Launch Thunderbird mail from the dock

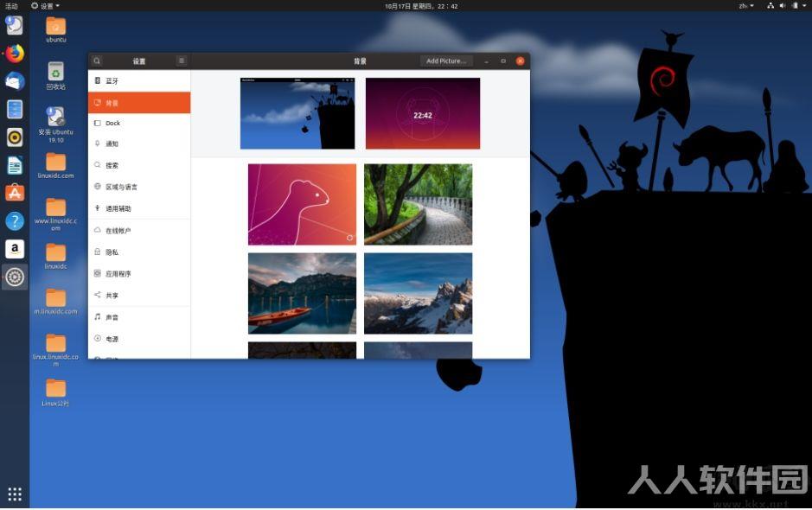[15, 82]
